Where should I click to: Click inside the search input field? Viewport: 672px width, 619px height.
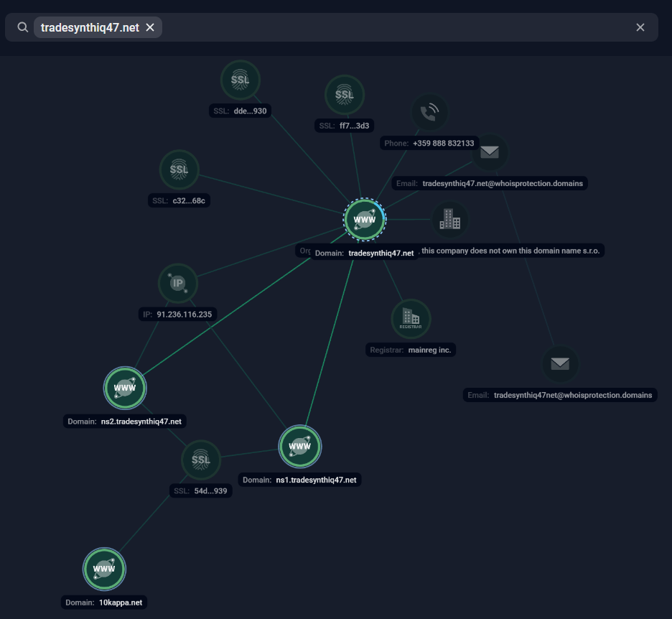[x=395, y=27]
